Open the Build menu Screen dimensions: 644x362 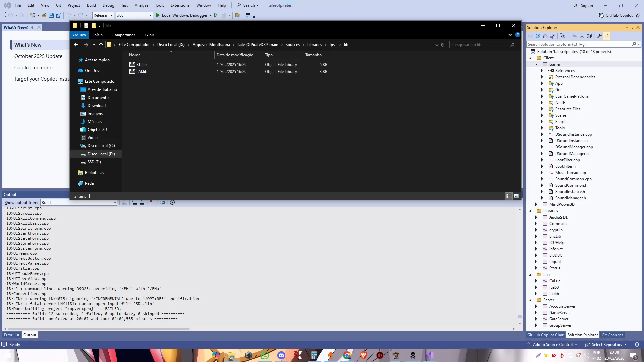pyautogui.click(x=91, y=5)
